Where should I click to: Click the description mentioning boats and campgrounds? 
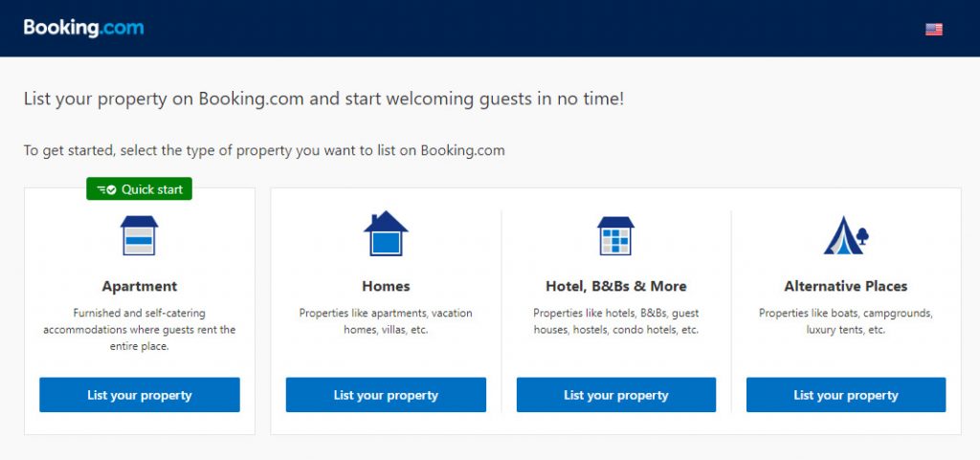tap(845, 321)
